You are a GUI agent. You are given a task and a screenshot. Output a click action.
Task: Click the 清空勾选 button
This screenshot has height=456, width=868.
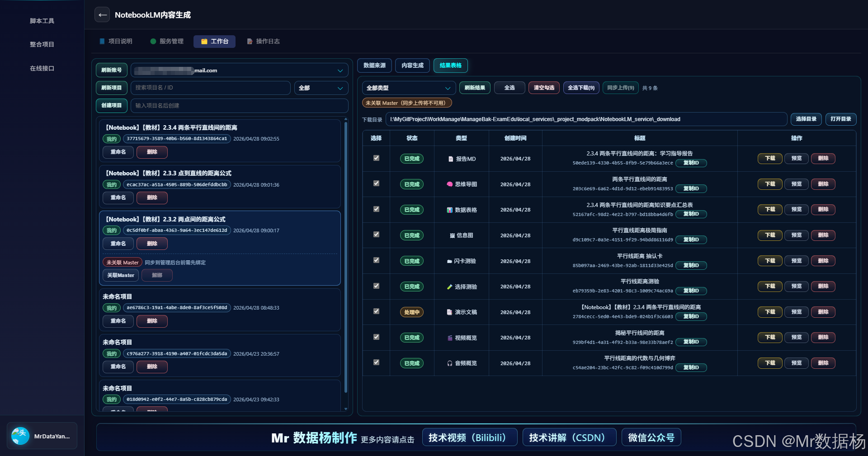pos(544,88)
